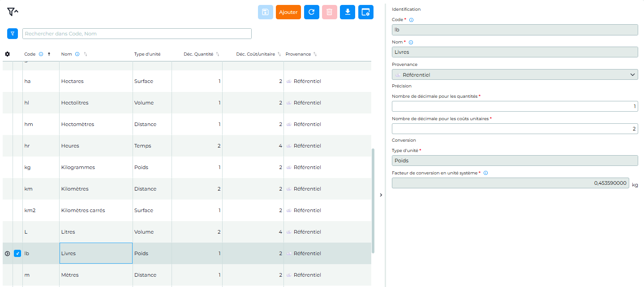This screenshot has height=287, width=644.
Task: Click the 'km' code cell
Action: (41, 189)
